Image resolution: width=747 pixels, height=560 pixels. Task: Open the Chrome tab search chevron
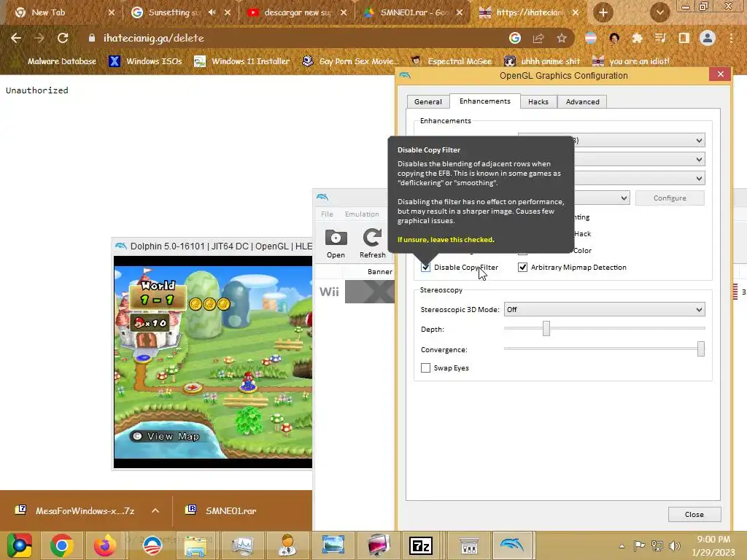tap(659, 12)
